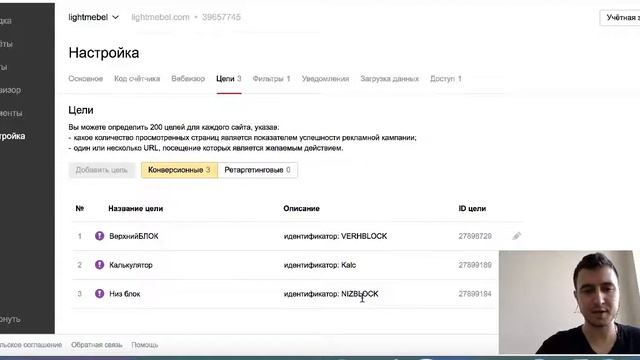This screenshot has width=640, height=360.
Task: Open the Загрузка данных tab
Action: pos(389,78)
